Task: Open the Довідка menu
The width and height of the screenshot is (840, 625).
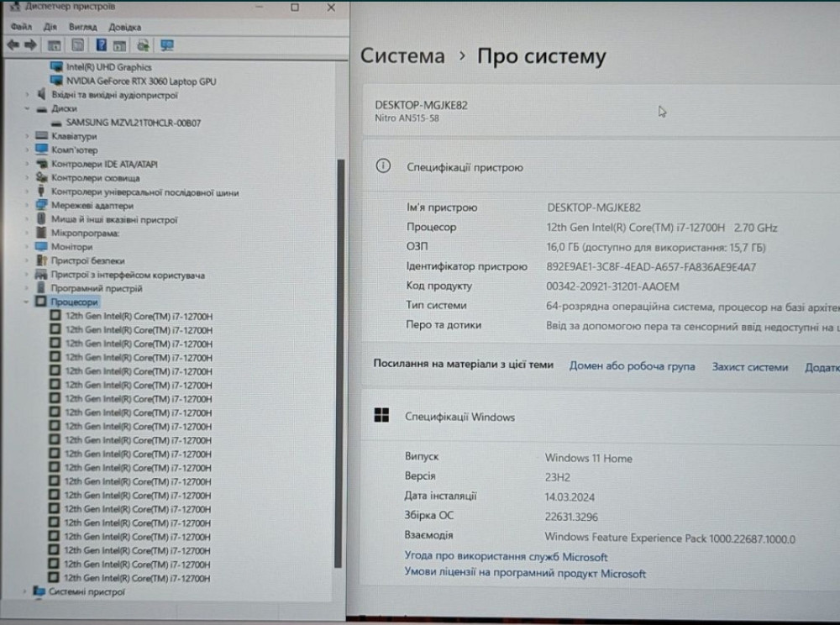Action: [x=124, y=27]
